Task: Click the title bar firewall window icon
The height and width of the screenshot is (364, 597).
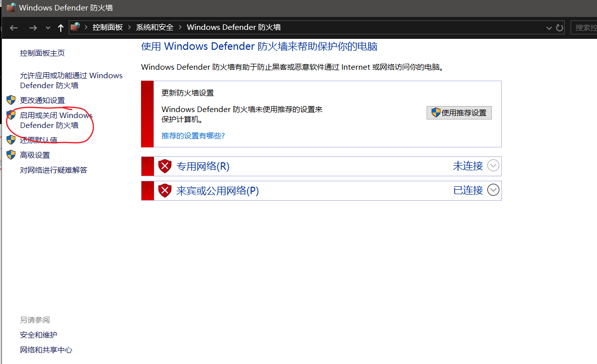Action: coord(11,7)
